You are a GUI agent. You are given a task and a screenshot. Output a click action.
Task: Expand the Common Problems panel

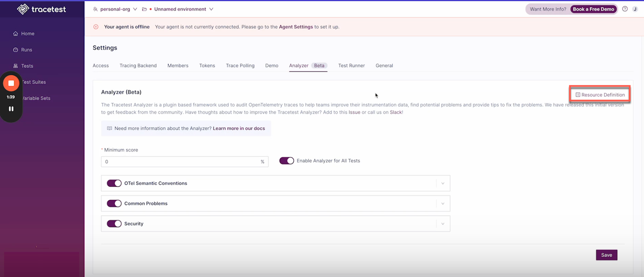443,204
